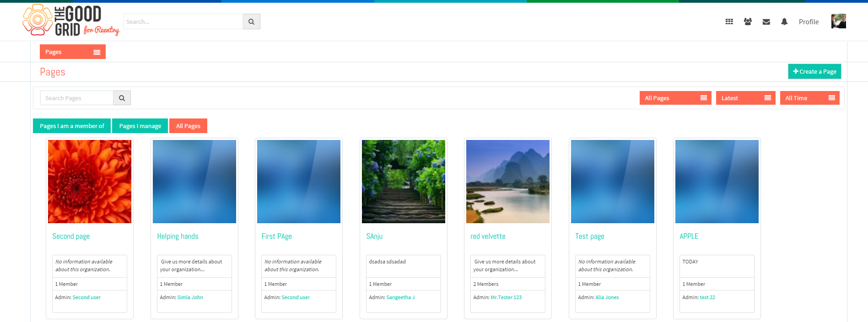The width and height of the screenshot is (868, 322).
Task: Open the red velvette landscape thumbnail
Action: (x=508, y=182)
